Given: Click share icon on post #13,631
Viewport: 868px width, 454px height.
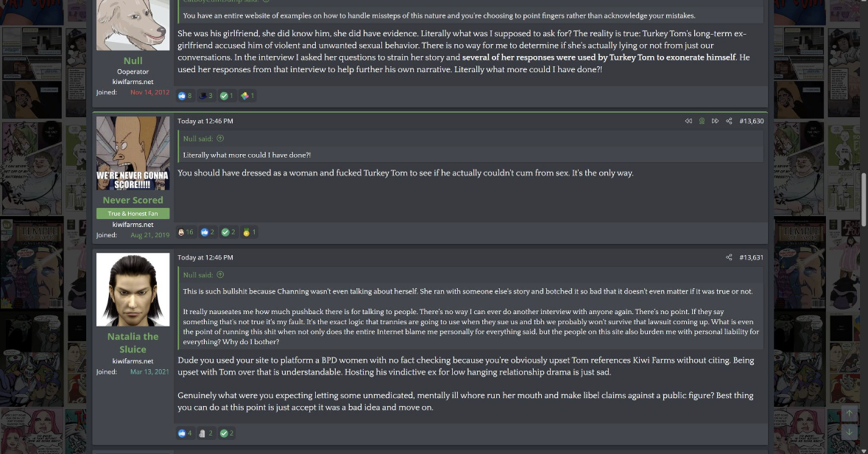Looking at the screenshot, I should pyautogui.click(x=729, y=257).
